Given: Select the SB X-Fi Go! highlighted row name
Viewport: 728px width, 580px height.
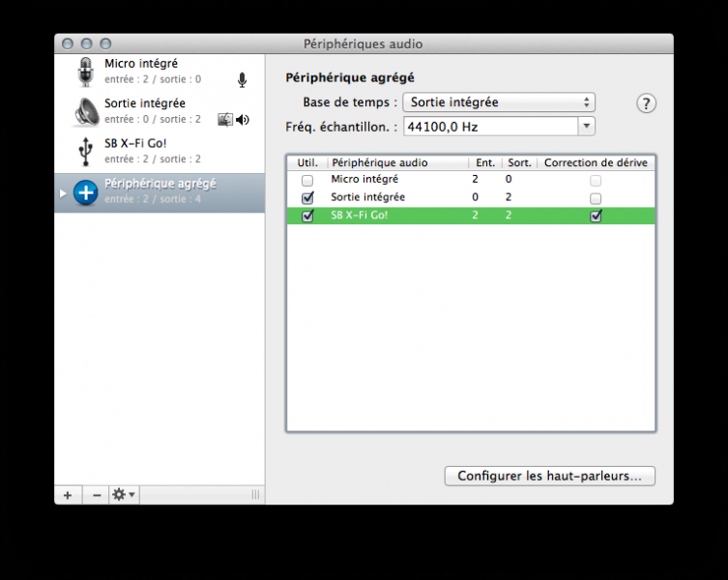Looking at the screenshot, I should pyautogui.click(x=359, y=215).
